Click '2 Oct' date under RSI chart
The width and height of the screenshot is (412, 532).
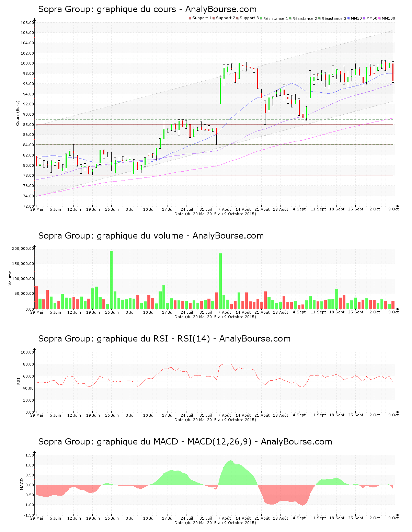(375, 415)
